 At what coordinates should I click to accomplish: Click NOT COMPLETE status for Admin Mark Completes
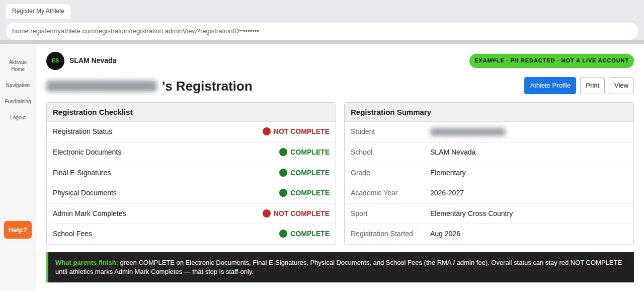[301, 213]
